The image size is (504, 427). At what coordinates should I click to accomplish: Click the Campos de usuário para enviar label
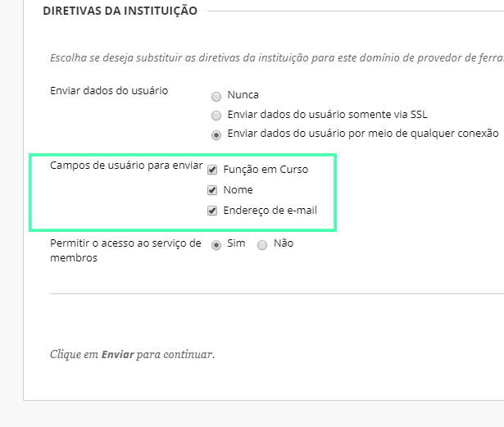tap(126, 166)
